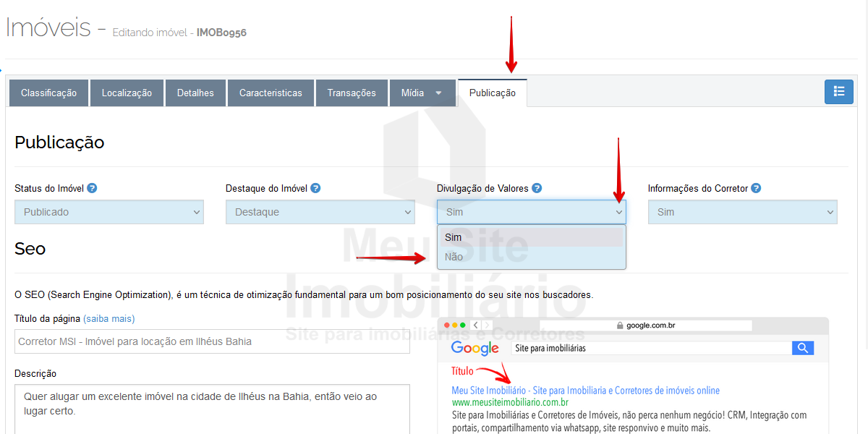Click the Meu Site Imobiliário search result title

[x=585, y=391]
